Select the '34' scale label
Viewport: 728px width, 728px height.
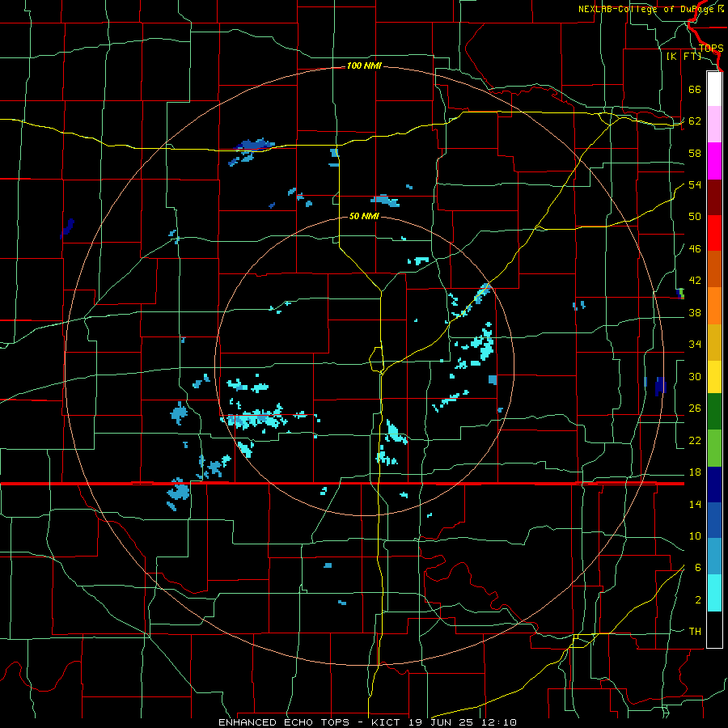coord(695,344)
